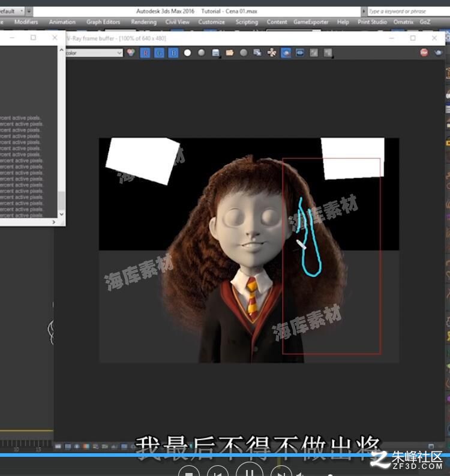
Task: Expand the search arrow beside keyword field
Action: tap(364, 11)
